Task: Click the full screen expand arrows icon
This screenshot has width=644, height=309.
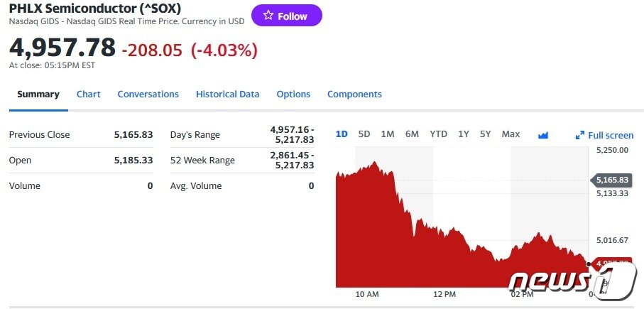Action: pyautogui.click(x=579, y=135)
